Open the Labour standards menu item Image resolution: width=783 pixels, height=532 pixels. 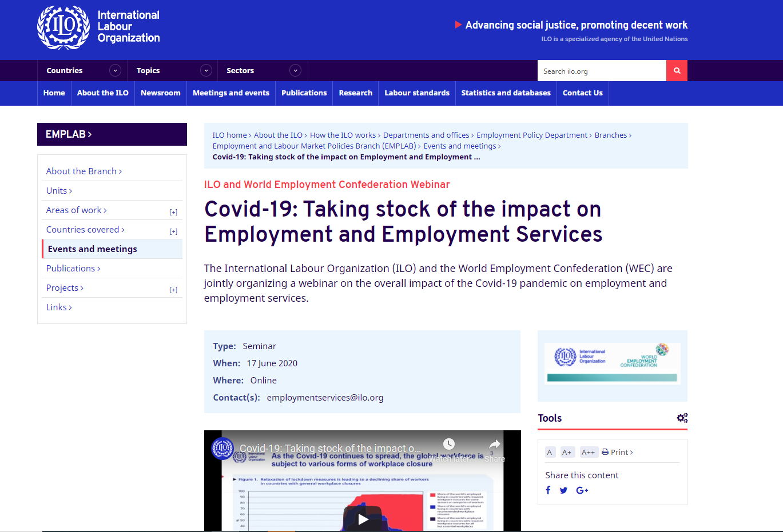tap(416, 93)
